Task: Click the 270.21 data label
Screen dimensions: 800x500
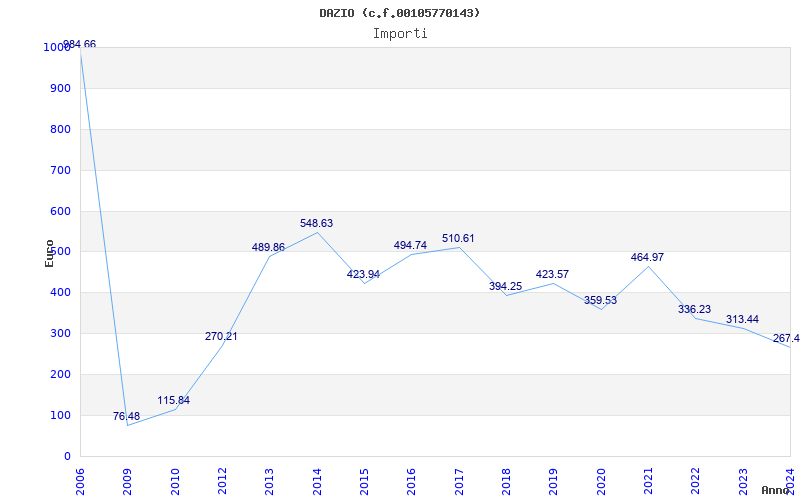Action: (221, 336)
